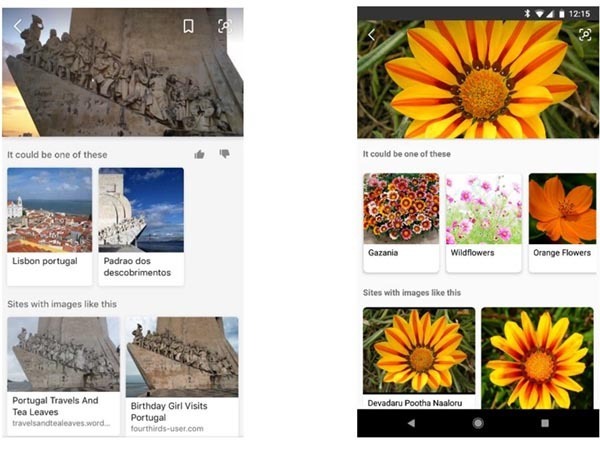The height and width of the screenshot is (450, 600).
Task: Open Portugal Travels And Tea Leaves result
Action: coord(64,376)
